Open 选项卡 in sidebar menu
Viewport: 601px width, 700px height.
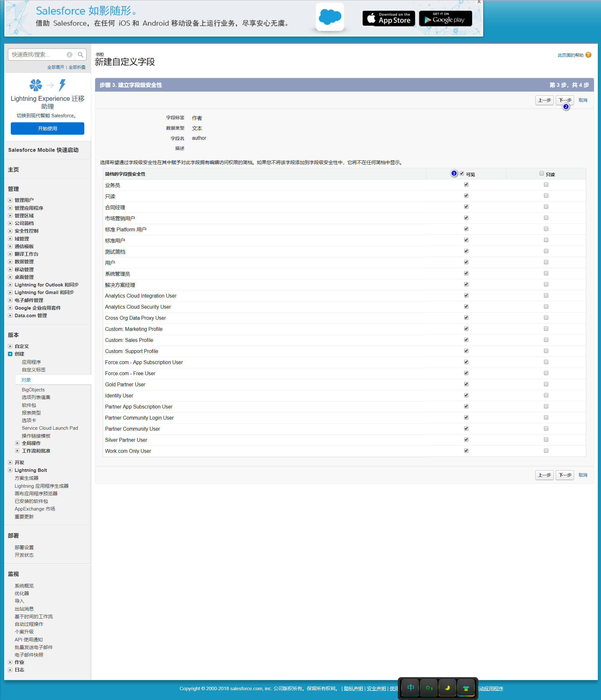pyautogui.click(x=29, y=420)
